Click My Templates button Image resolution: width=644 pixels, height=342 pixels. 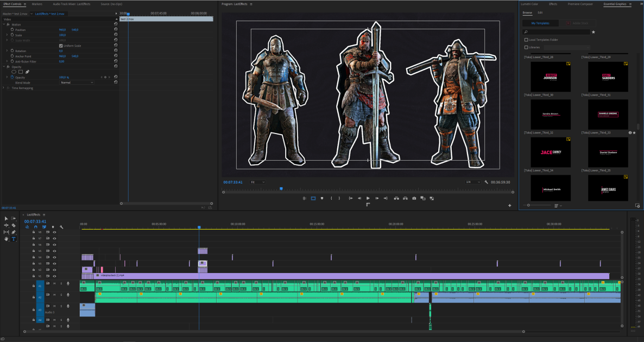540,23
